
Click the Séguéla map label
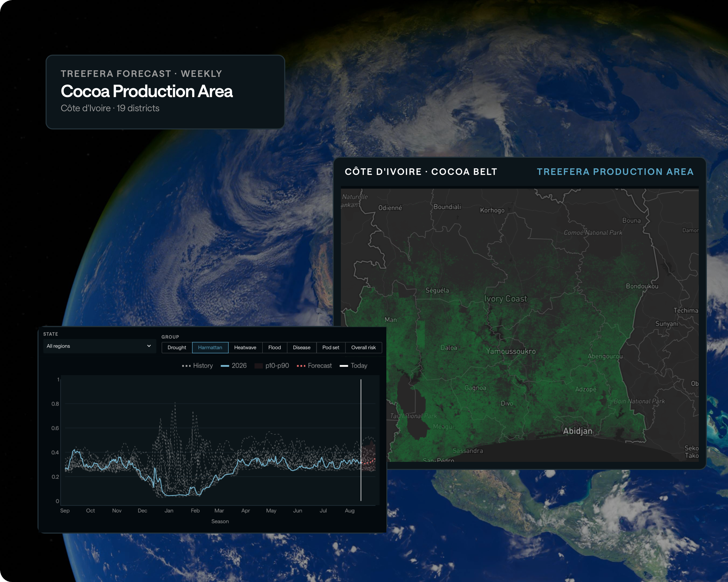click(437, 290)
